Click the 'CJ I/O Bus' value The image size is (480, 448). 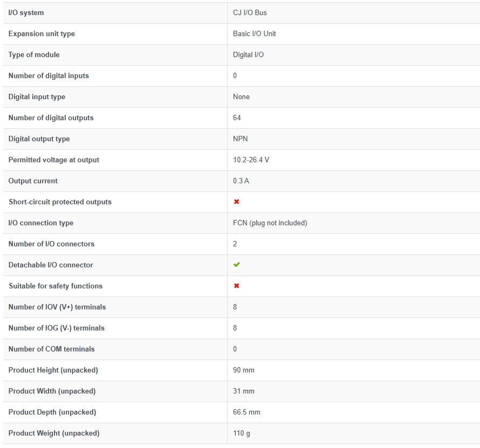tap(250, 13)
